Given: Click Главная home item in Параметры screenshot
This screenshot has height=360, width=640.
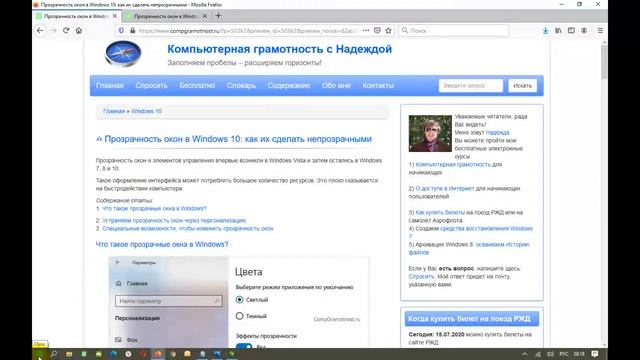Looking at the screenshot, I should 131,283.
